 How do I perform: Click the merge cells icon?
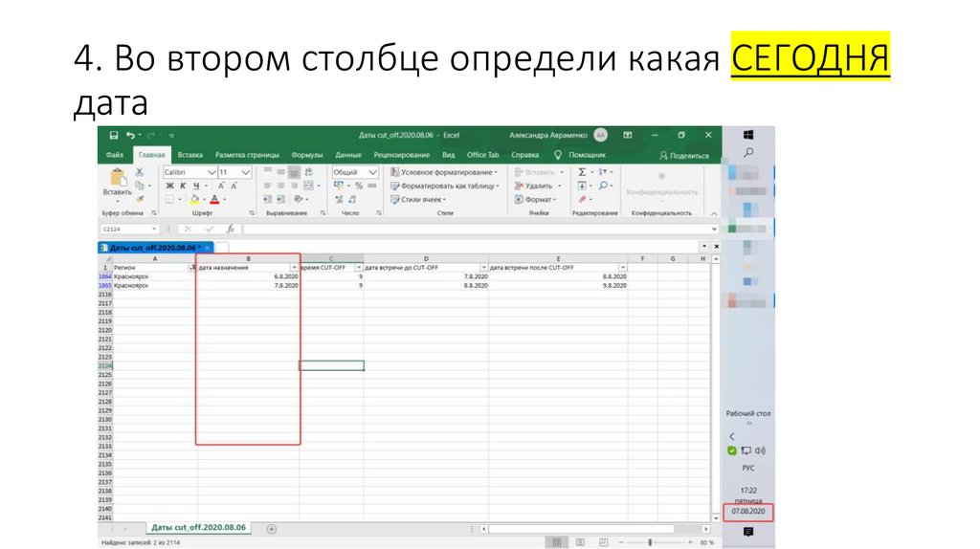click(309, 186)
